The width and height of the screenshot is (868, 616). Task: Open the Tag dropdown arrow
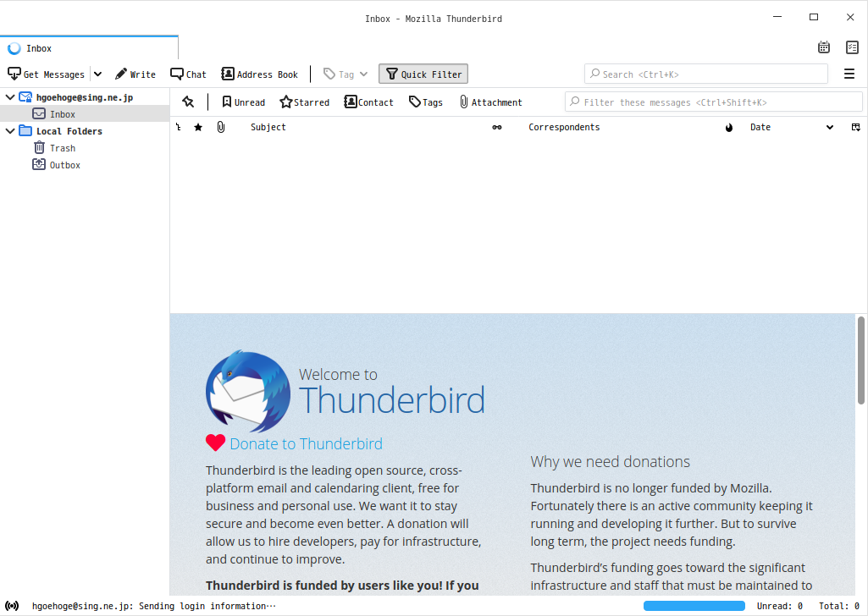pyautogui.click(x=363, y=74)
